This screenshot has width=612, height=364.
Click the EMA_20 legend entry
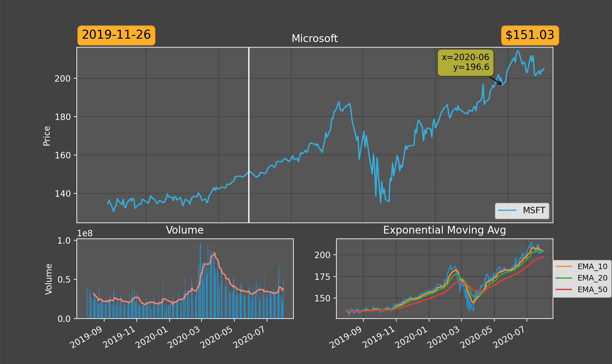[x=592, y=278]
